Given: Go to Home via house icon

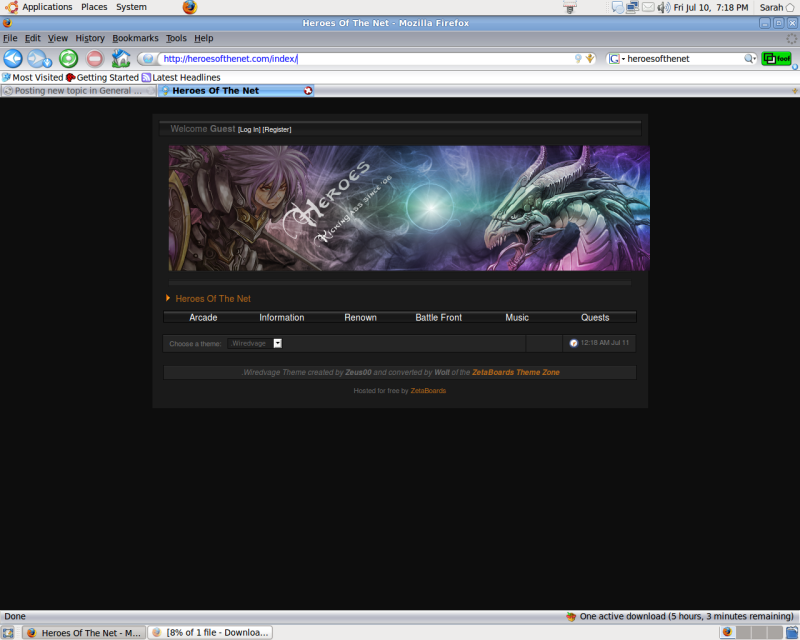Looking at the screenshot, I should pos(121,59).
